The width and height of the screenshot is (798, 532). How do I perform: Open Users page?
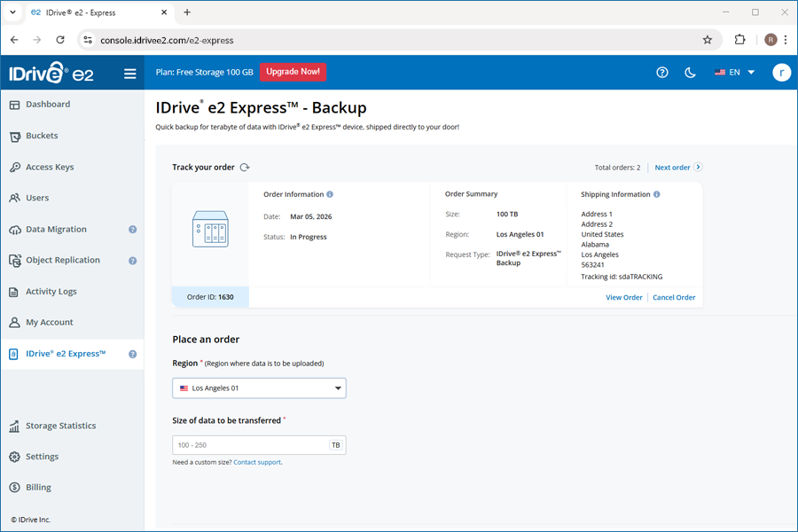pyautogui.click(x=37, y=198)
